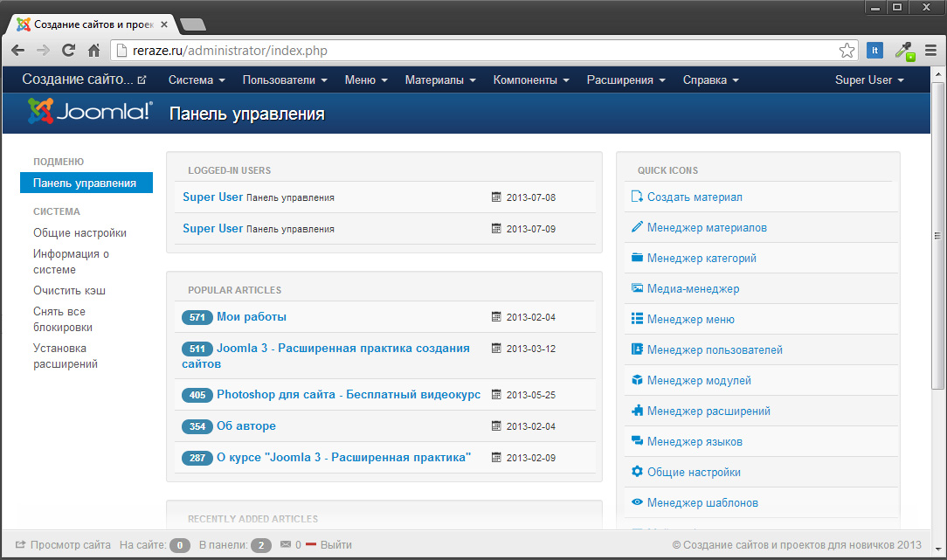This screenshot has height=560, width=947.
Task: Click the list icon for Менеджер меню
Action: point(637,319)
